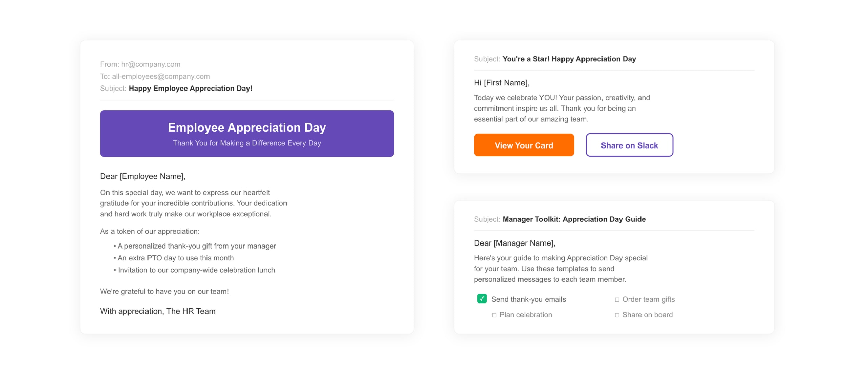The image size is (868, 372).
Task: Click the tagline Thank You for Making a Difference
Action: pos(246,143)
